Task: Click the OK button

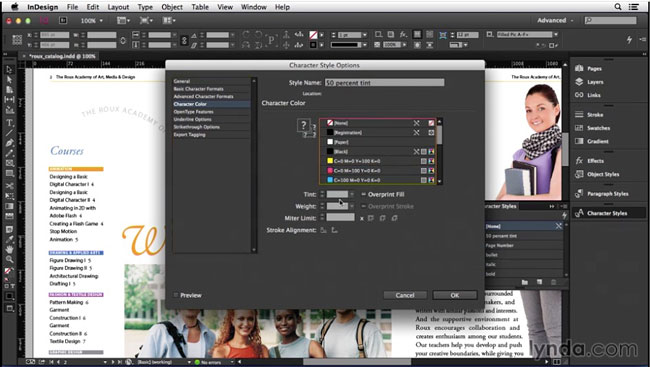Action: coord(455,295)
